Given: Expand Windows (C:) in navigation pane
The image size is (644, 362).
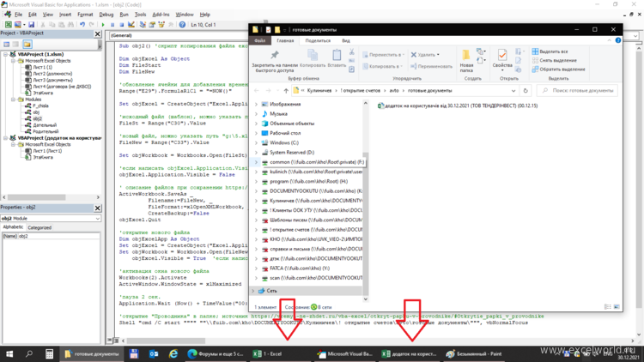Looking at the screenshot, I should [x=256, y=143].
